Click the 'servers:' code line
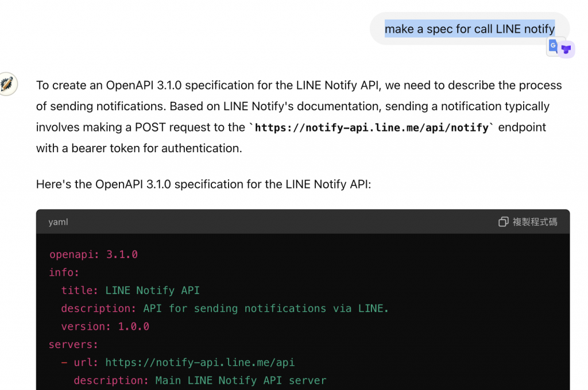 [73, 344]
